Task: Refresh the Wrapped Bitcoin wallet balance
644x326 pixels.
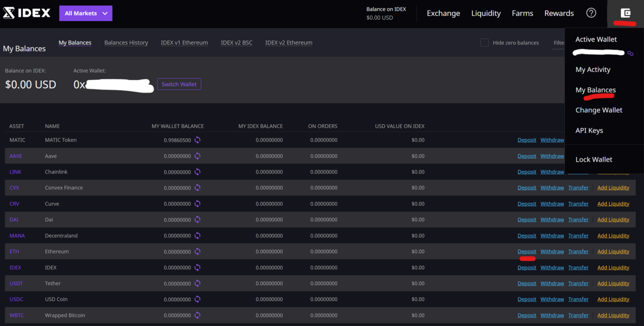Action: pyautogui.click(x=197, y=315)
